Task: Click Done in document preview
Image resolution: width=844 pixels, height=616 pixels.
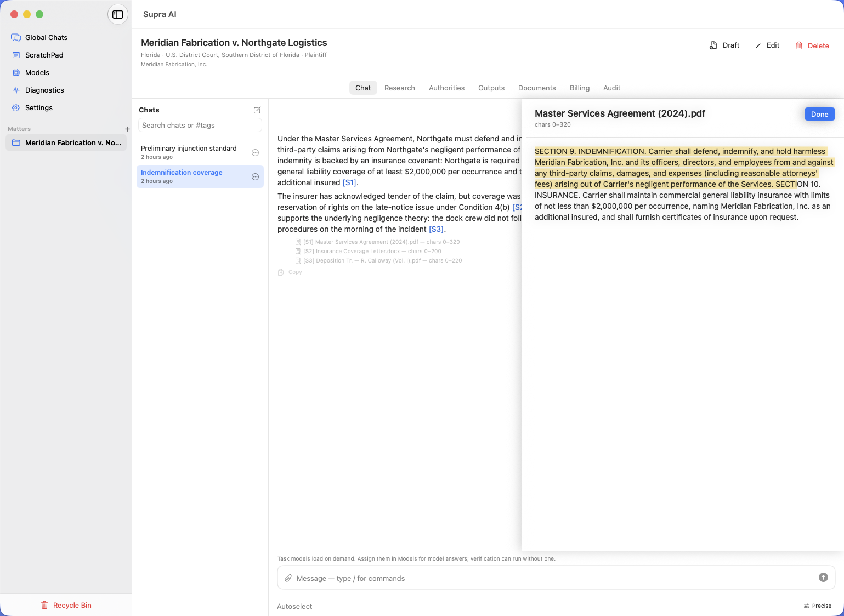Action: pyautogui.click(x=819, y=114)
